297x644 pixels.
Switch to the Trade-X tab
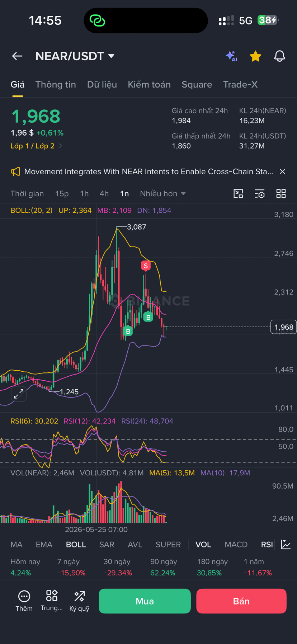point(240,84)
